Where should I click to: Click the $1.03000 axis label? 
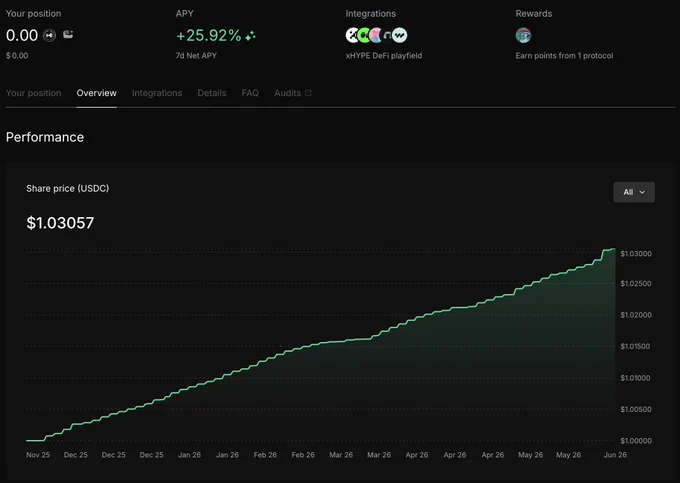pos(636,254)
